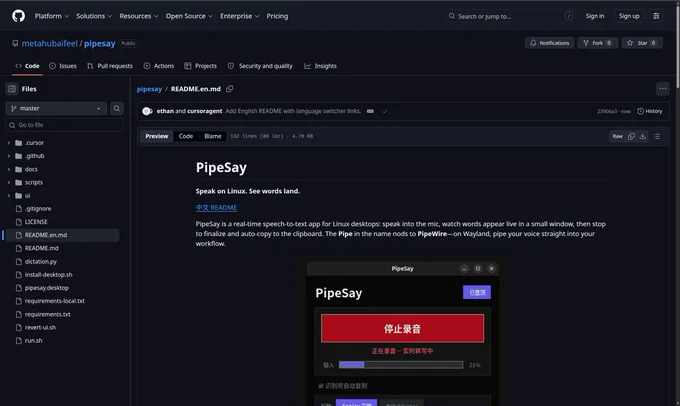Viewport: 680px width, 406px height.
Task: Open the appearance settings icon at top right
Action: 656,16
